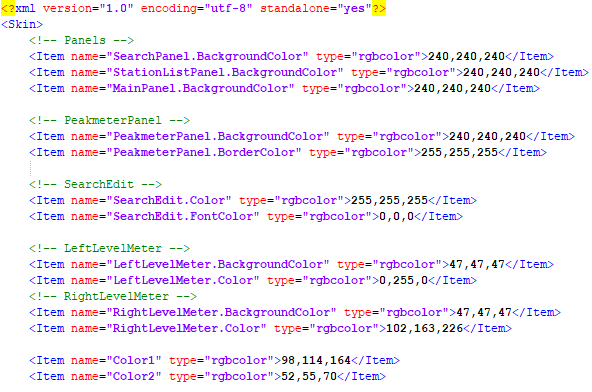The height and width of the screenshot is (392, 592).
Task: Click the 240,240,240 value on StationListPanel line
Action: tap(501, 72)
